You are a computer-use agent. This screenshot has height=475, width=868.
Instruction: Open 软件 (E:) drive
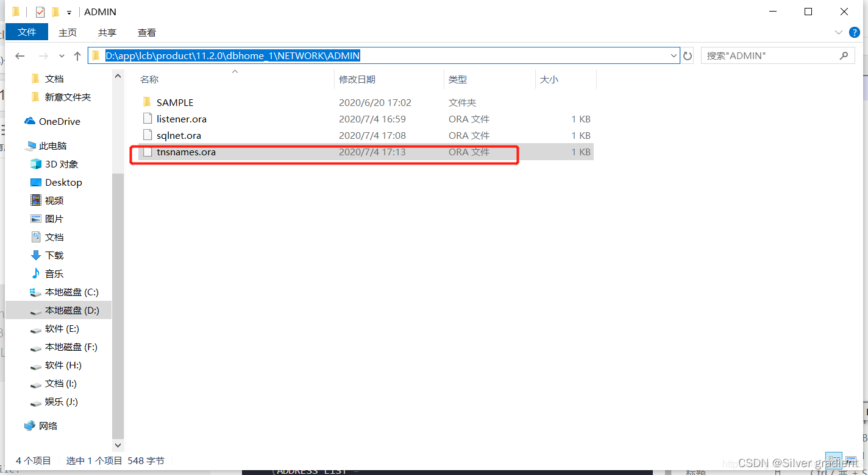coord(62,329)
